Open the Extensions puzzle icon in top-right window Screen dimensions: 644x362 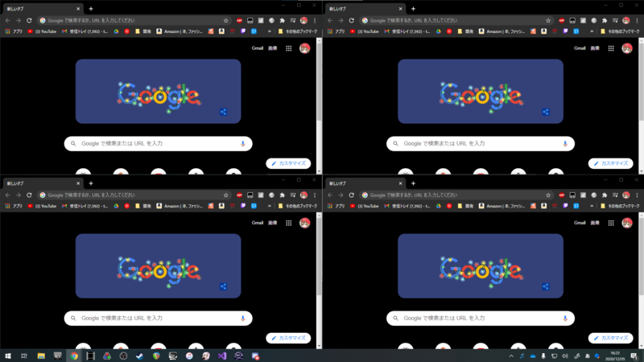(x=604, y=20)
